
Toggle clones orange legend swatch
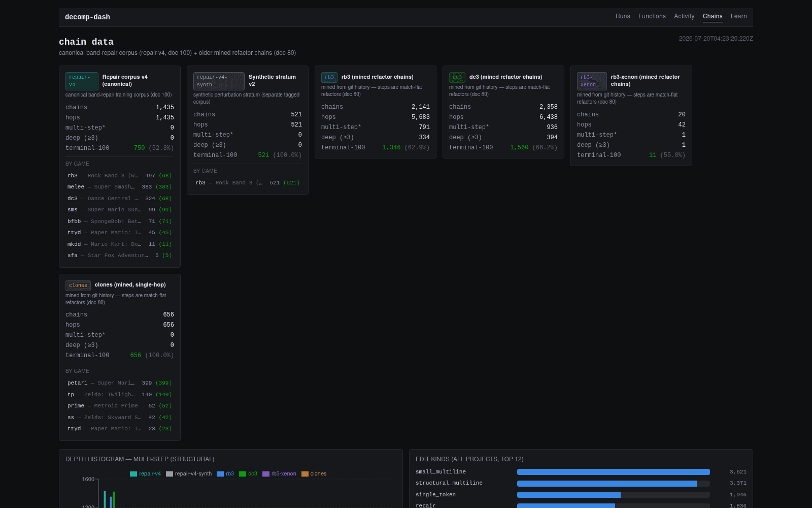[305, 474]
